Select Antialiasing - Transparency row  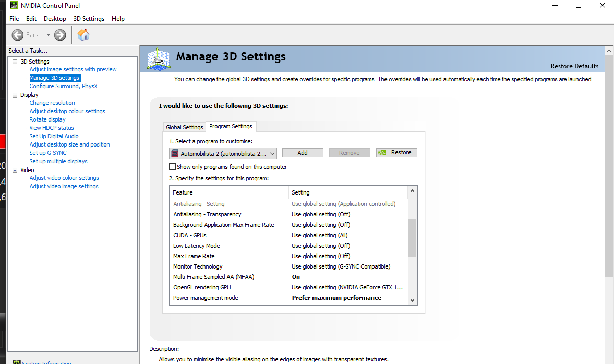tap(289, 214)
